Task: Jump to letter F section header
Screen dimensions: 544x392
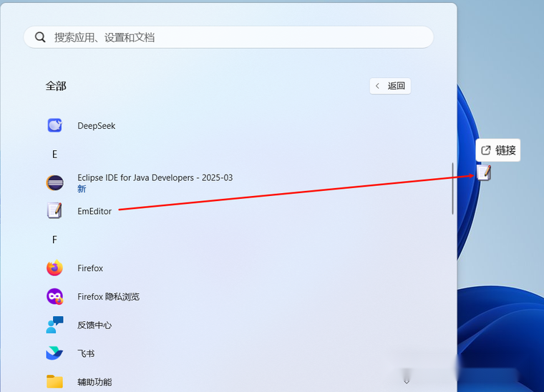Action: click(54, 240)
